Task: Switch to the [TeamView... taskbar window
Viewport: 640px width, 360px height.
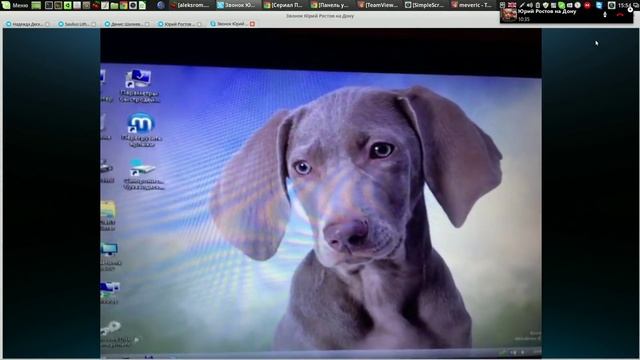Action: pyautogui.click(x=379, y=5)
